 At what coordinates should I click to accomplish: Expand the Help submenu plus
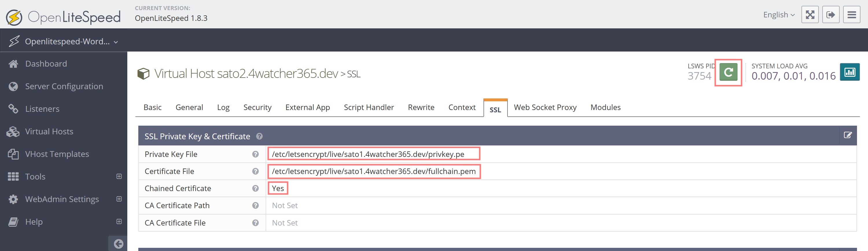pos(119,221)
